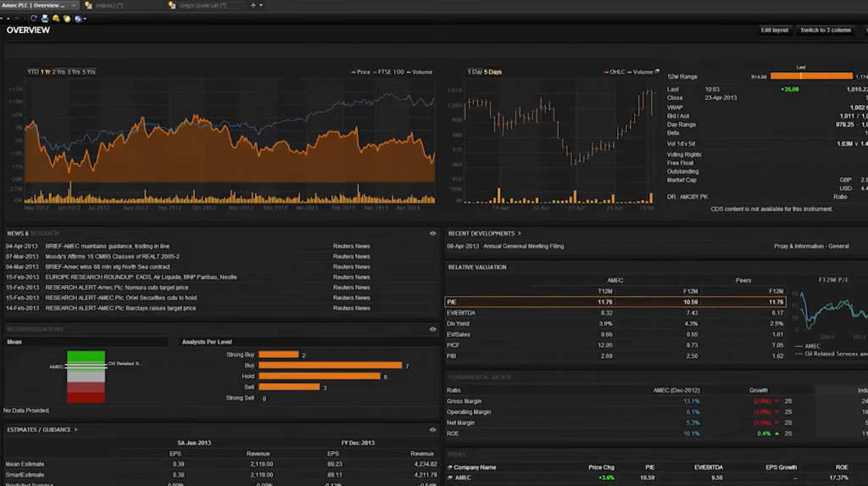868x486 pixels.
Task: Open BRIEF-AMEC maintains guidance news headline
Action: 107,246
